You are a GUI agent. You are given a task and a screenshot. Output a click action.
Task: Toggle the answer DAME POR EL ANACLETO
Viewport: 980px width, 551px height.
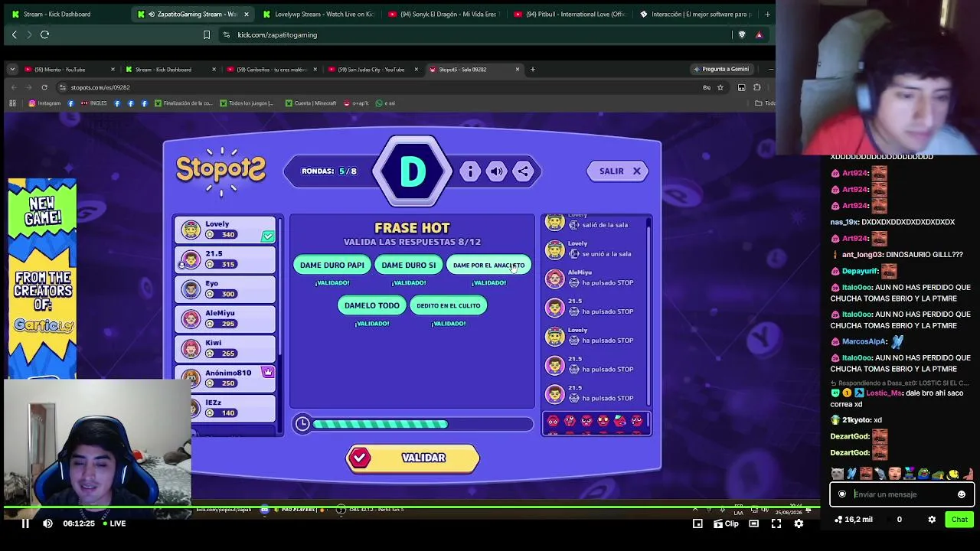[488, 265]
